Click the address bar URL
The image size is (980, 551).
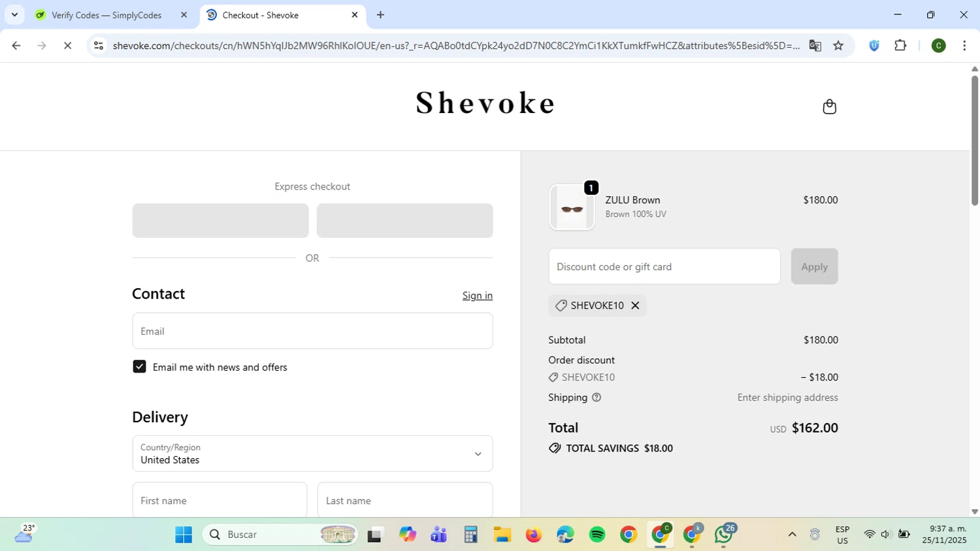click(x=455, y=46)
